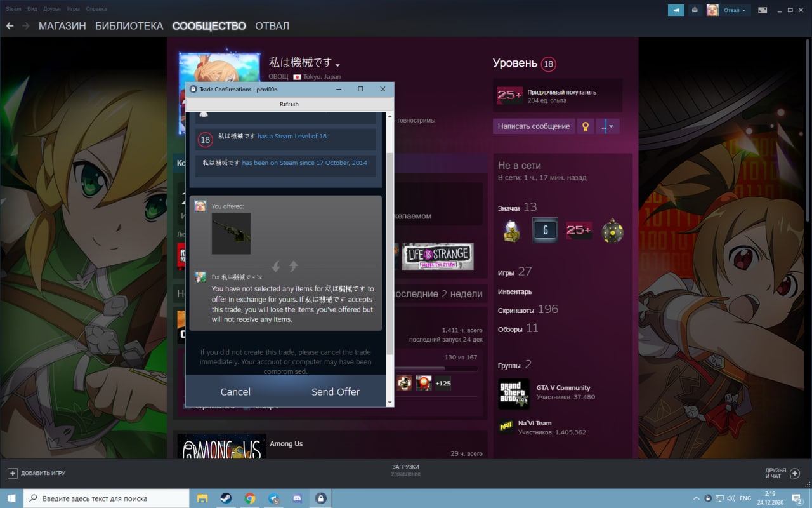Open the Значки badges section
Viewport: 812px width, 508px height.
click(517, 207)
